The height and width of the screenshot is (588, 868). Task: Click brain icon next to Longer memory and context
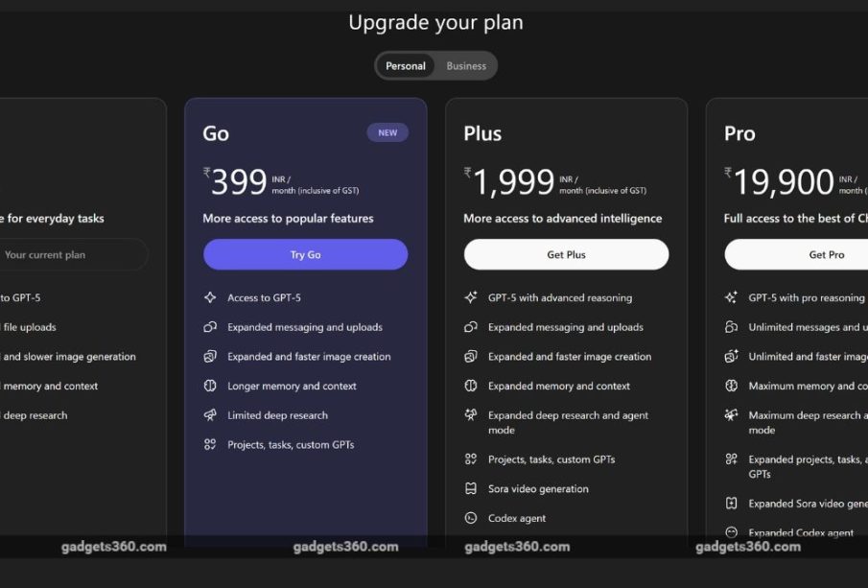click(210, 386)
